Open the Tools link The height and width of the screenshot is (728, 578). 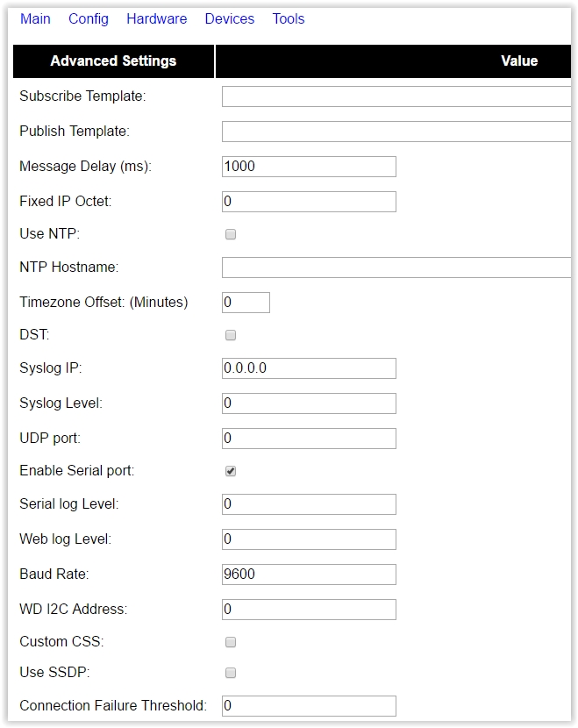click(289, 19)
